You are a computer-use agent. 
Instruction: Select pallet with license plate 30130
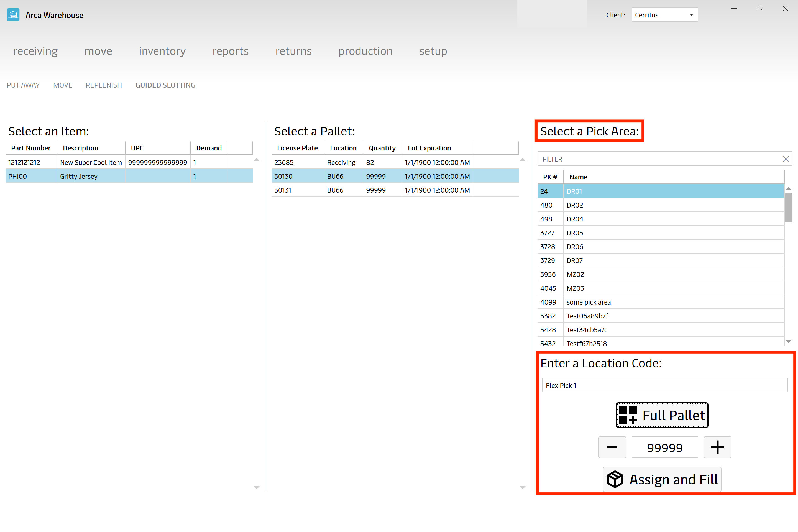pos(395,177)
